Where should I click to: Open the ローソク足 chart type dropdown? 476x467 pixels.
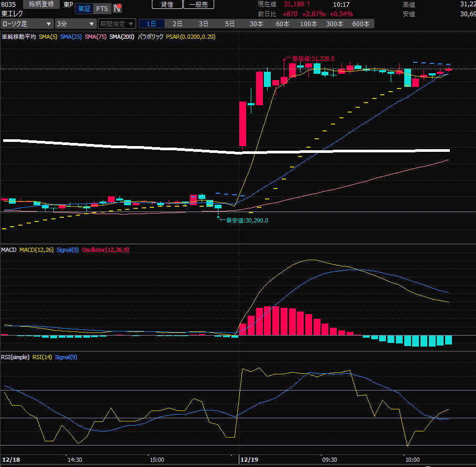[x=27, y=24]
